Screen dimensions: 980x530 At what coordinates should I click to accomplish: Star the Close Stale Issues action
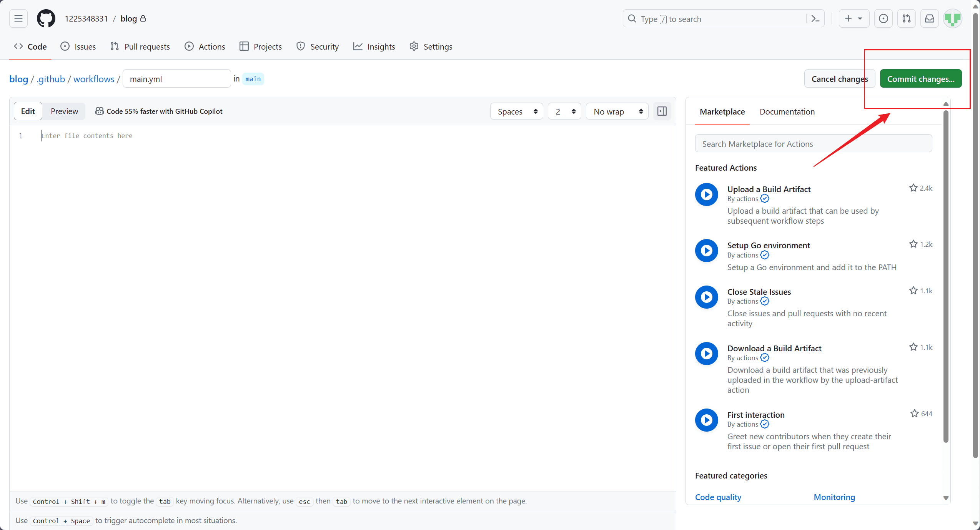[x=913, y=291]
